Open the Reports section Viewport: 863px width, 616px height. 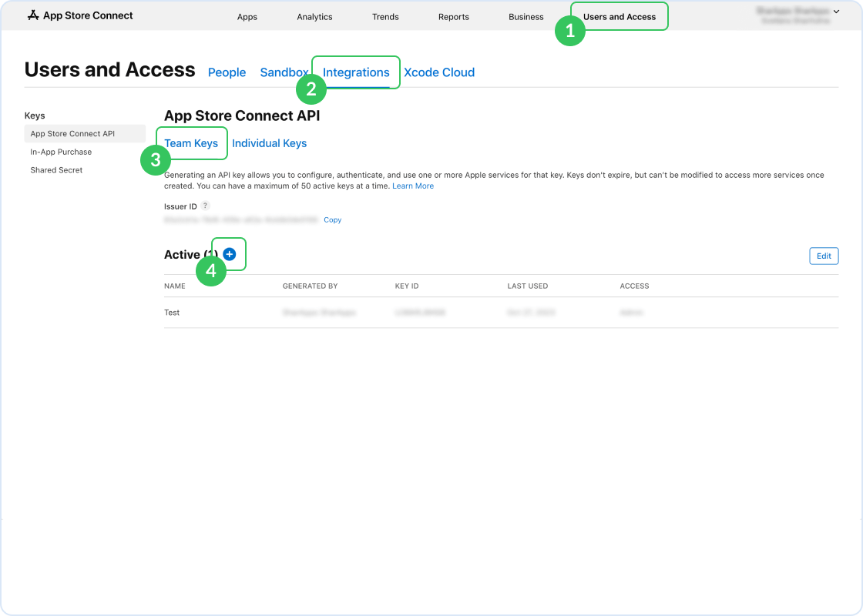(x=454, y=16)
